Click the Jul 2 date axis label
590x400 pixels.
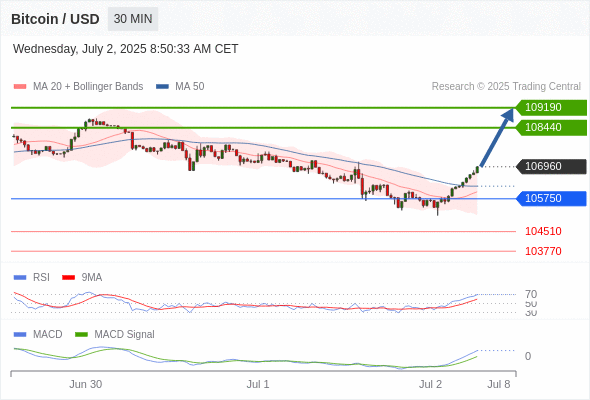430,384
